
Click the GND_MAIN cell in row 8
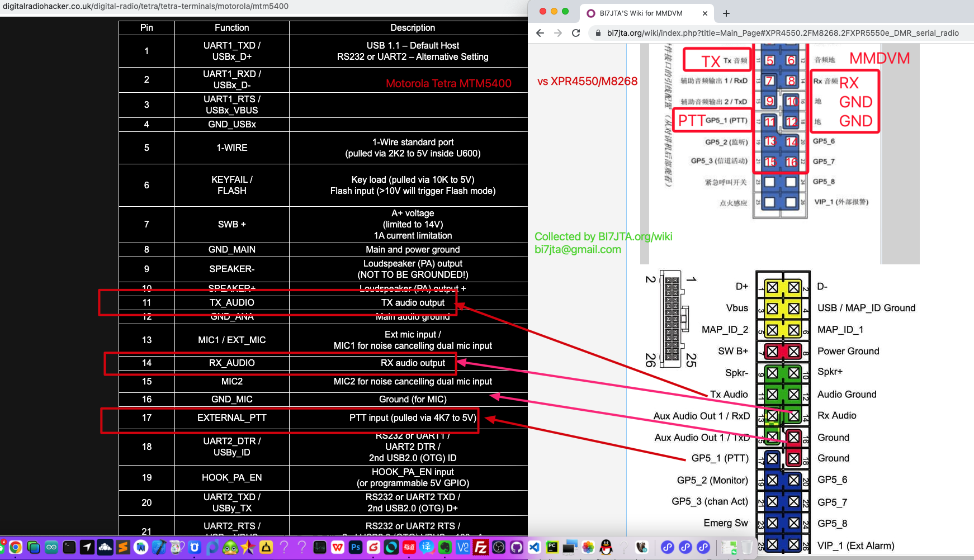point(231,249)
